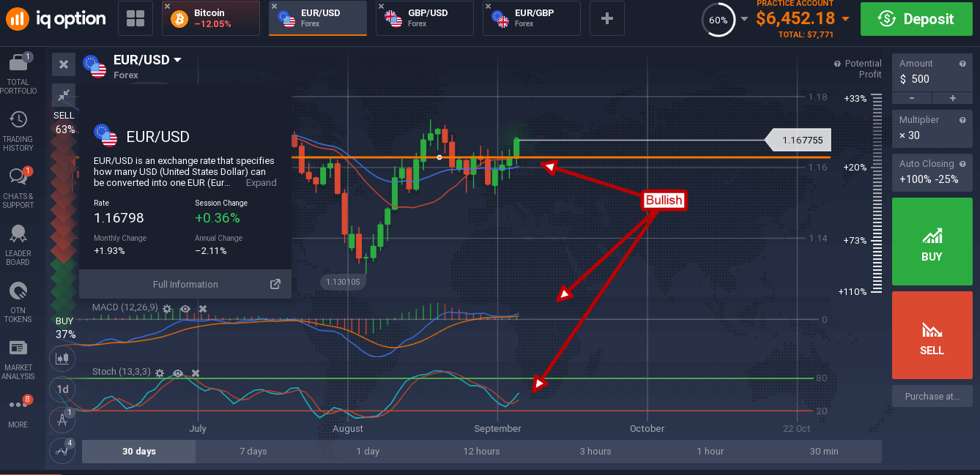980x475 pixels.
Task: Open the practice account balance dropdown
Action: (x=846, y=18)
